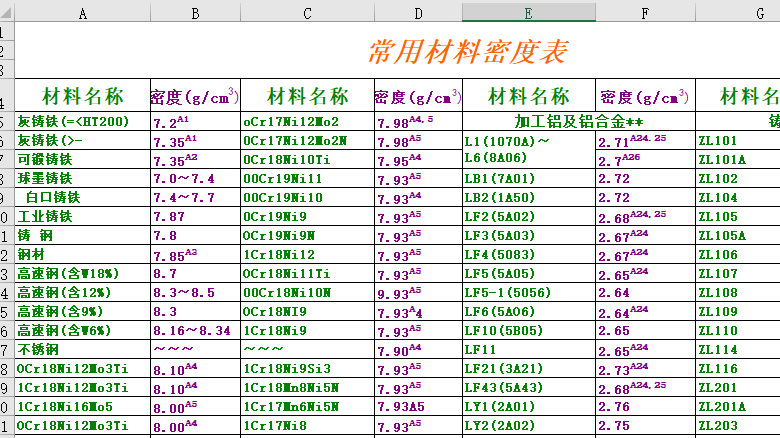
Task: Click density value 7.90 A4
Action: (418, 349)
